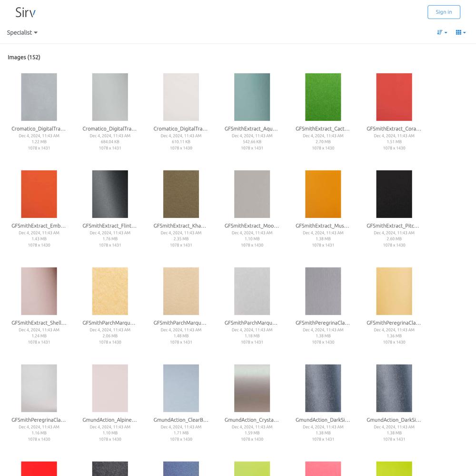Open the sort order dropdown
The image size is (476, 476).
pyautogui.click(x=442, y=32)
